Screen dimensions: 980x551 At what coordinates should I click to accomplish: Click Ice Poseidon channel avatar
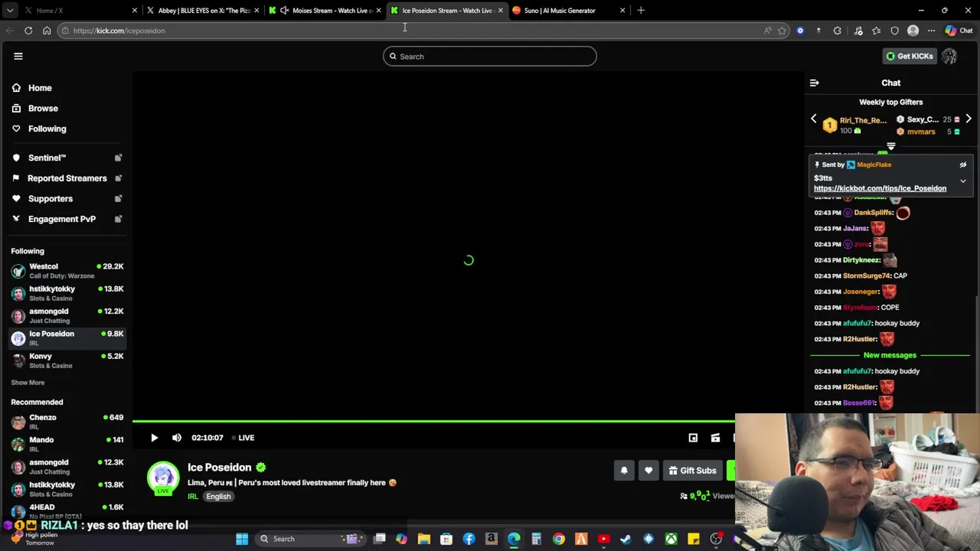(163, 478)
